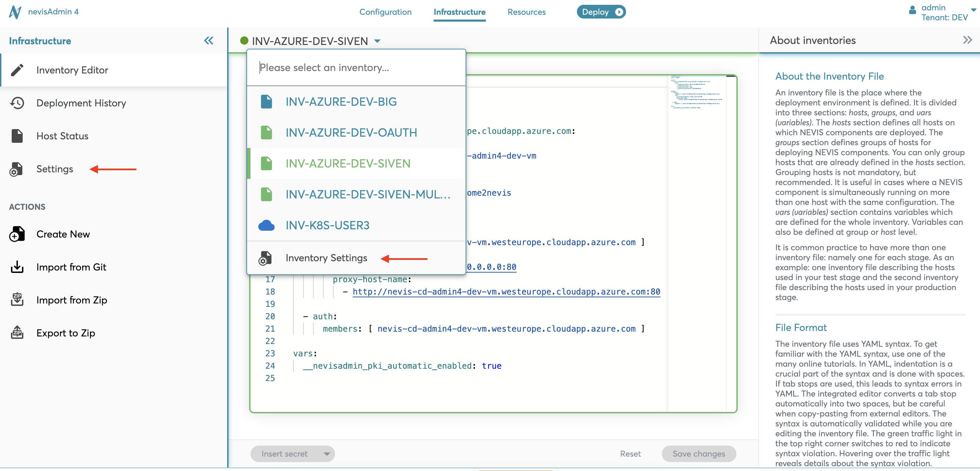The image size is (980, 471).
Task: Click the Create New plus-file icon
Action: (16, 234)
